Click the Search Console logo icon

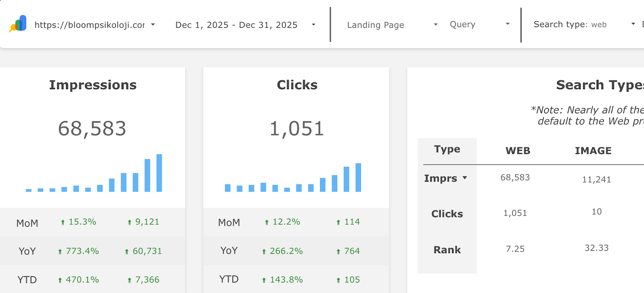pos(18,24)
